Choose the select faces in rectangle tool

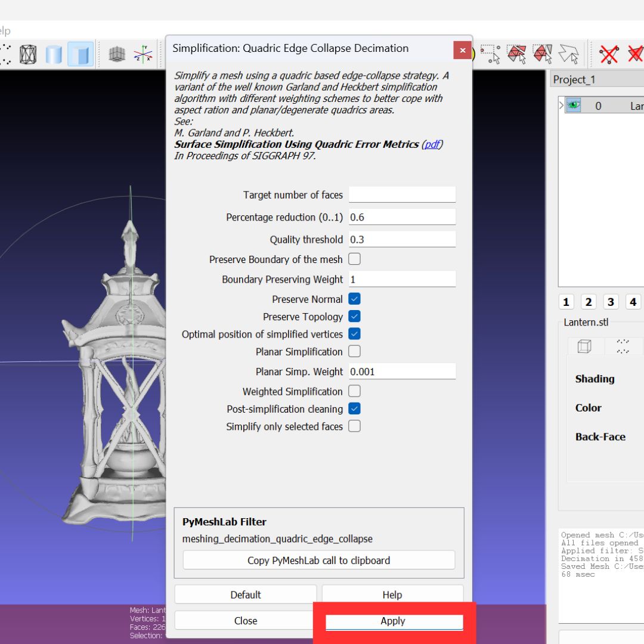pyautogui.click(x=517, y=54)
